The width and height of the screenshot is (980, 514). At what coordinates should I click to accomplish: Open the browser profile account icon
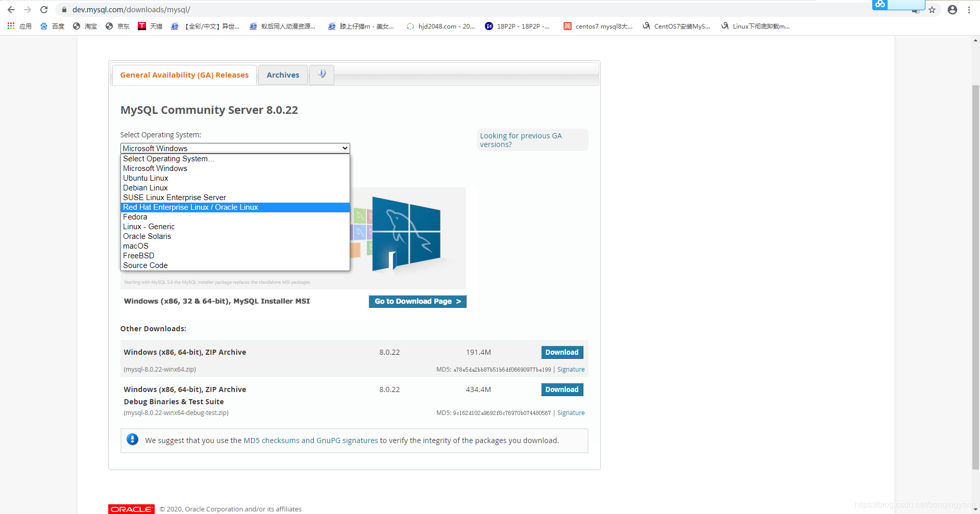click(952, 10)
